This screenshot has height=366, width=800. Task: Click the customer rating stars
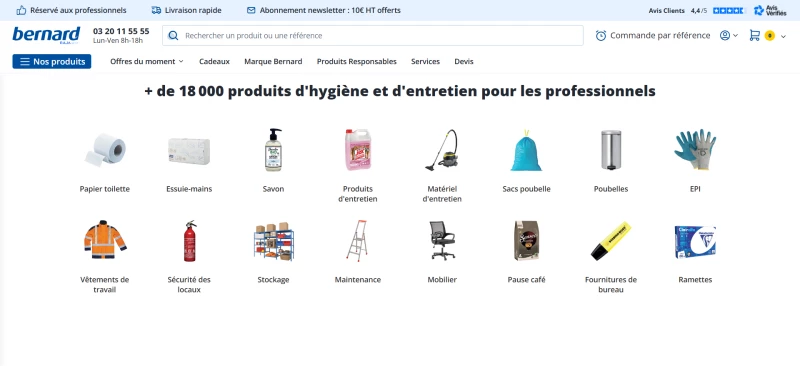point(729,10)
